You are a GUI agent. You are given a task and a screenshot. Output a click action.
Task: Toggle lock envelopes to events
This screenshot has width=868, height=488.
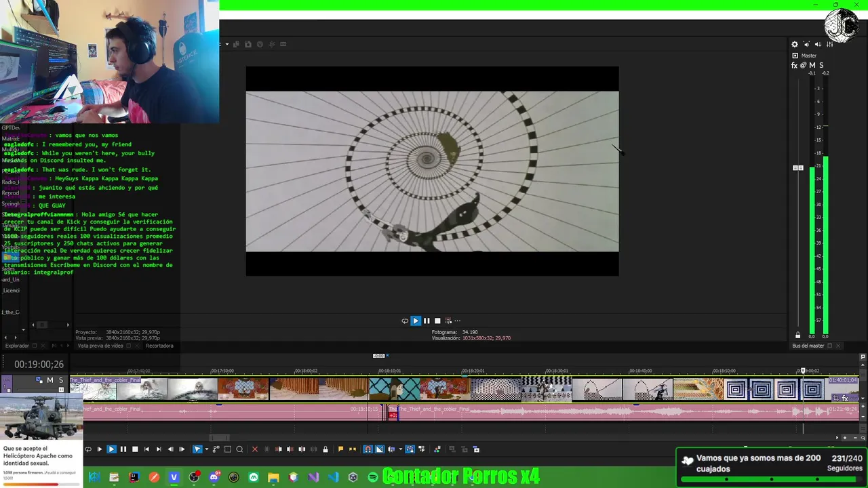[410, 449]
